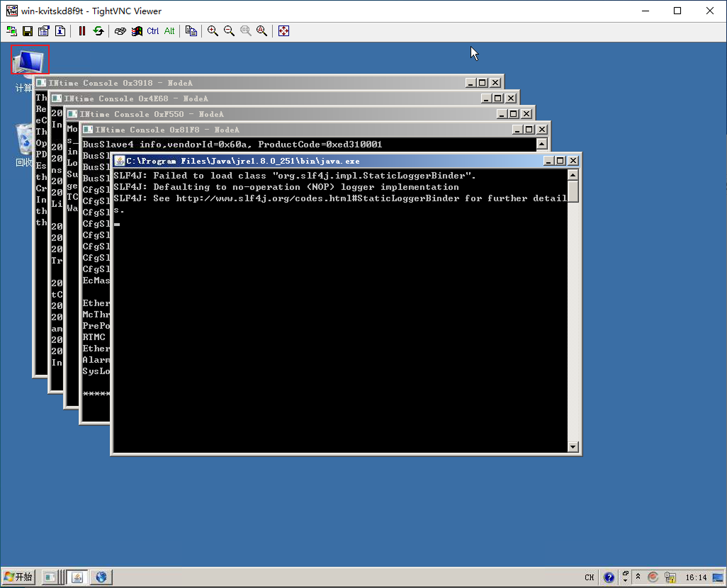Request screen refresh with green arrows icon
Image resolution: width=727 pixels, height=588 pixels.
pos(98,31)
